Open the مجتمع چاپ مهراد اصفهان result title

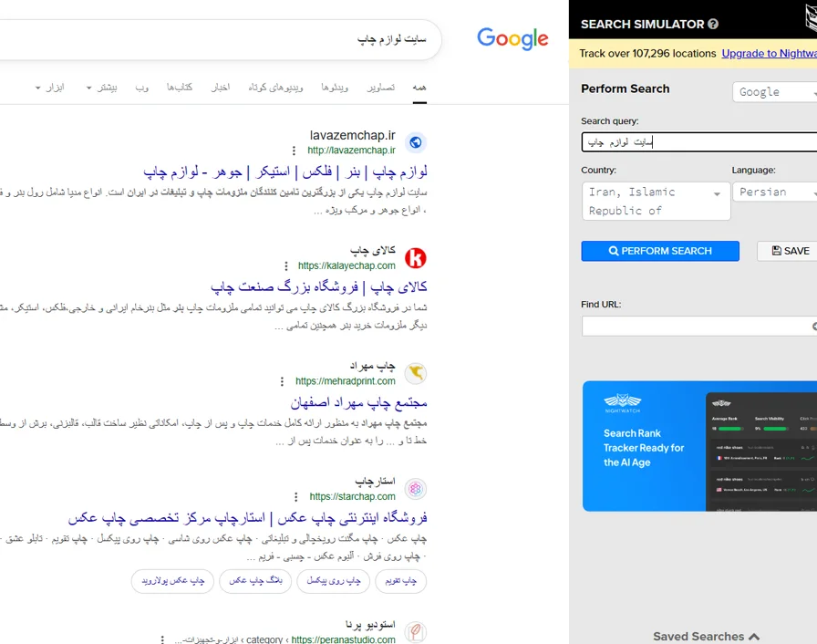point(359,402)
